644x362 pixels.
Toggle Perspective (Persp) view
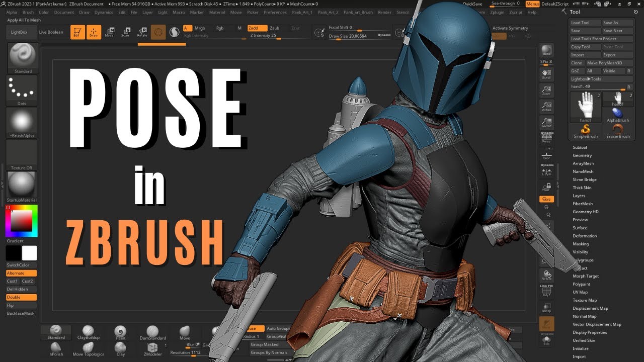click(x=547, y=137)
